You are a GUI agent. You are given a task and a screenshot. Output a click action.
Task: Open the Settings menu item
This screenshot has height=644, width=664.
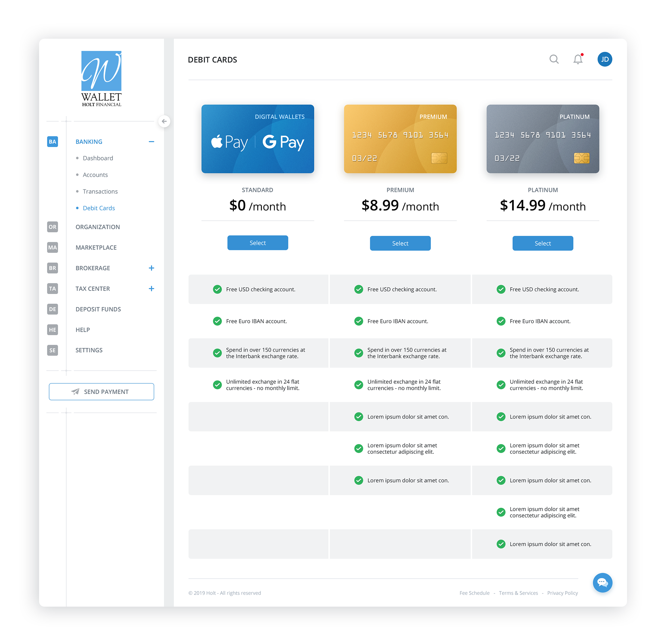pos(89,350)
